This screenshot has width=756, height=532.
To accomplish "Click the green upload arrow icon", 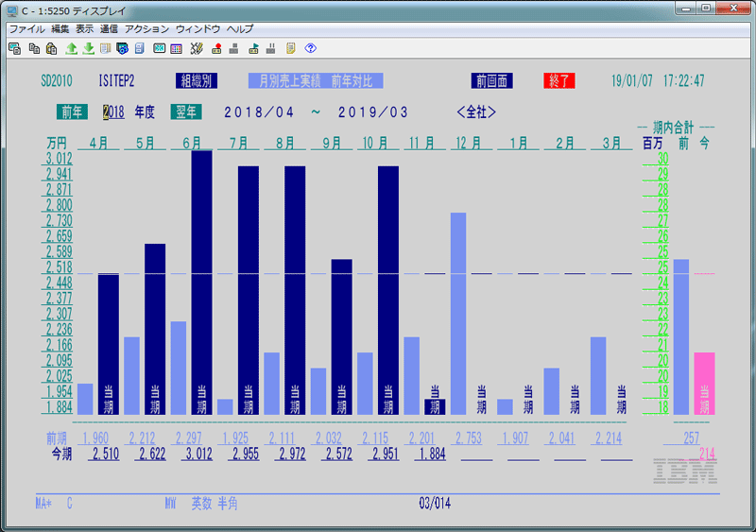I will click(x=71, y=48).
